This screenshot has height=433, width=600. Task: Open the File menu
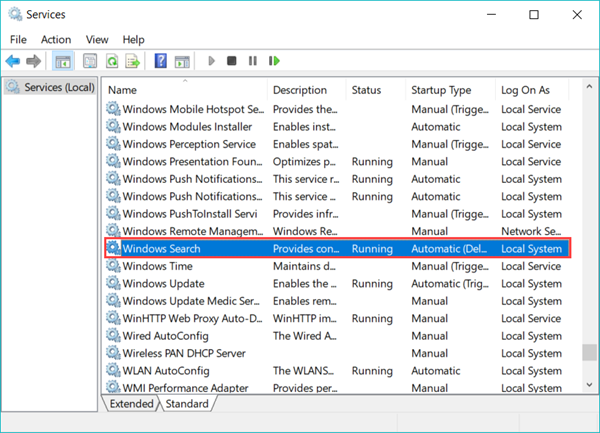(18, 39)
